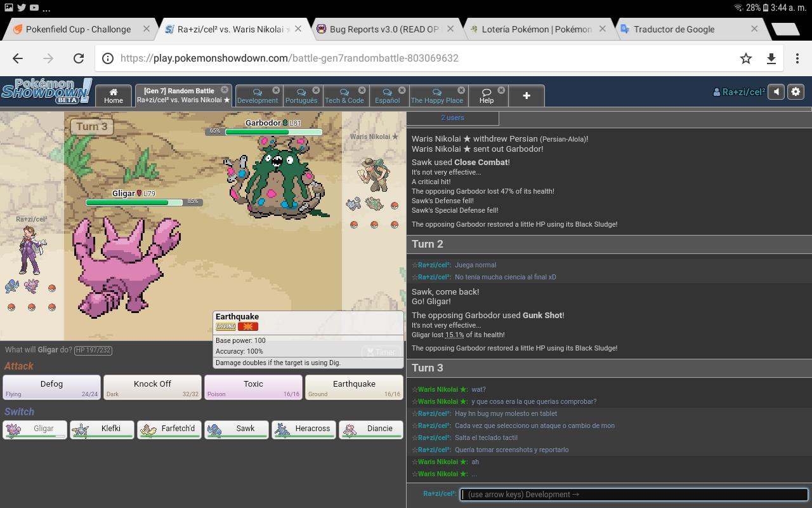This screenshot has width=812, height=508.
Task: Open The Happy Place room tab
Action: [437, 96]
